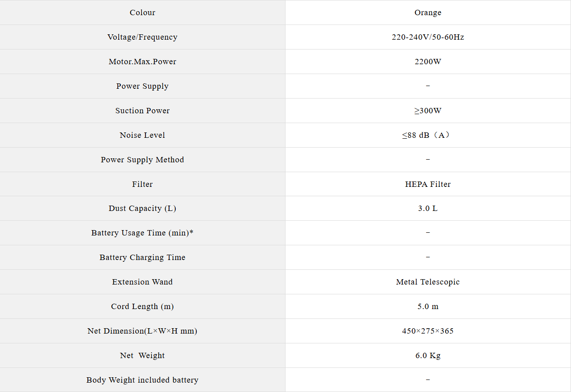571x392 pixels.
Task: Click the Cord Length (m) label
Action: tap(142, 306)
